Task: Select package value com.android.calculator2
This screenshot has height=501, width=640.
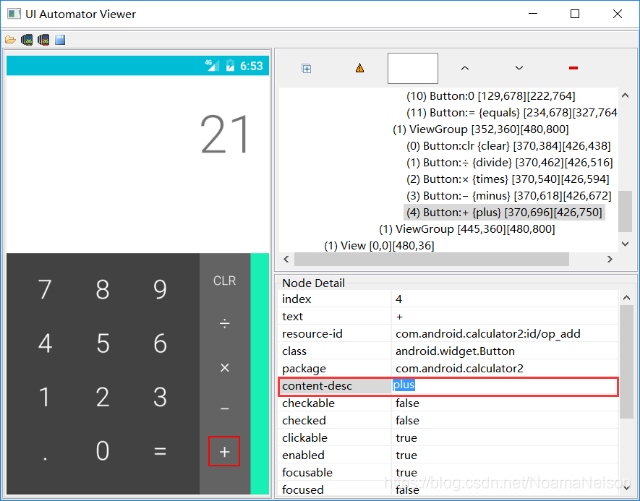Action: click(x=459, y=368)
